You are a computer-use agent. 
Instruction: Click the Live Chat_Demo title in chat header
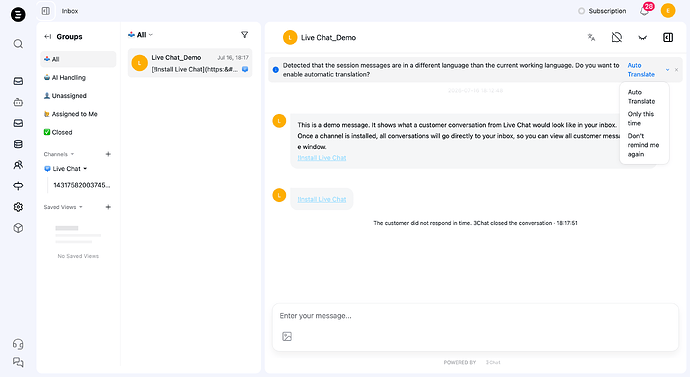(328, 37)
